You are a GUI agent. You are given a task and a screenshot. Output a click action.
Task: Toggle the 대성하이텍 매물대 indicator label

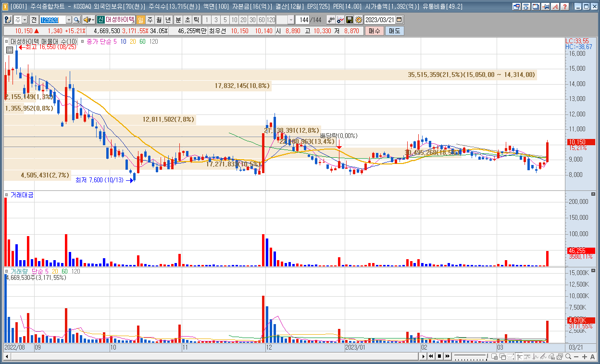pyautogui.click(x=43, y=42)
